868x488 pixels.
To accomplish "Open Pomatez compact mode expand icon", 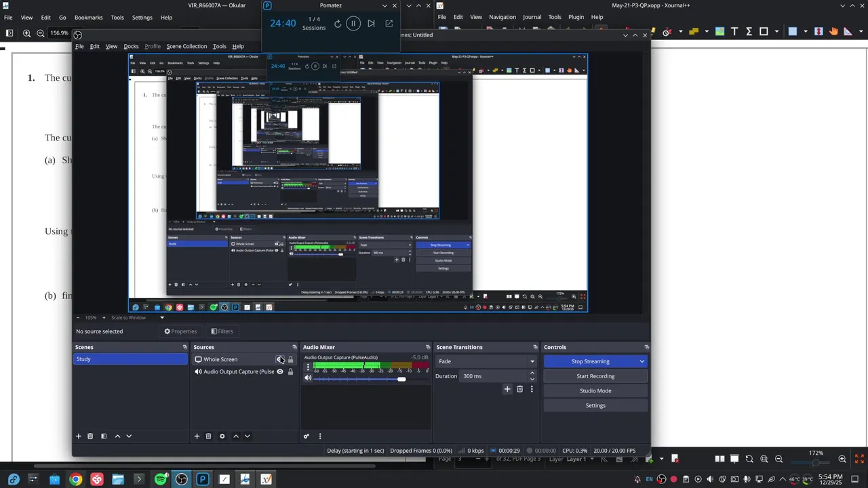I will coord(389,24).
